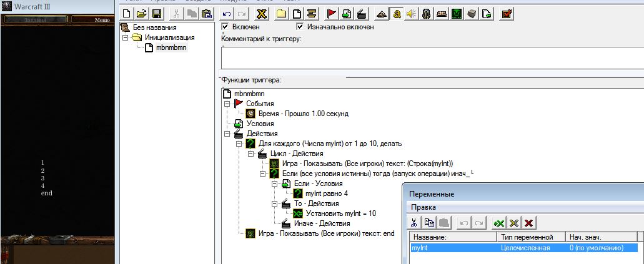
Task: Collapse the То - Действия node
Action: (x=274, y=203)
